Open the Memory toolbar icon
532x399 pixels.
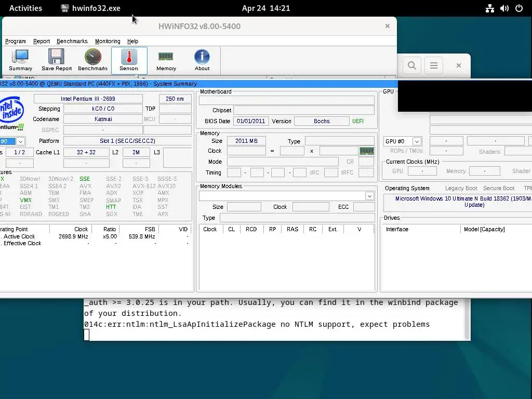point(166,60)
